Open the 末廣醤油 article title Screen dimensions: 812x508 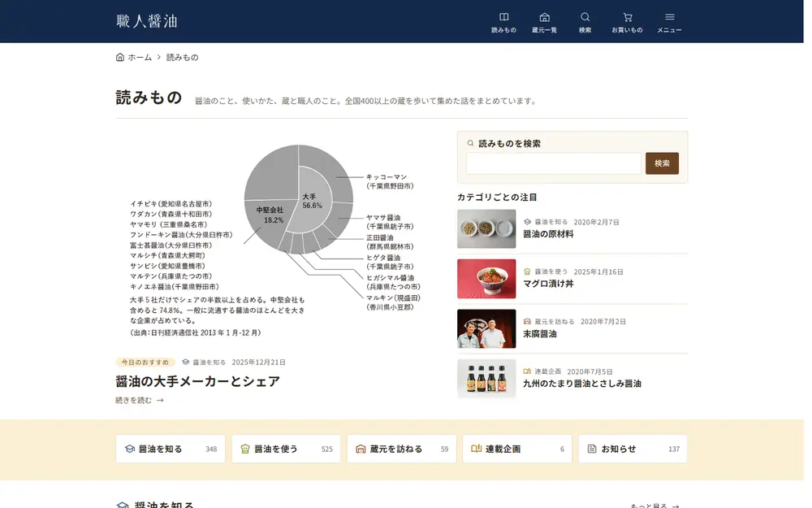[x=540, y=334]
